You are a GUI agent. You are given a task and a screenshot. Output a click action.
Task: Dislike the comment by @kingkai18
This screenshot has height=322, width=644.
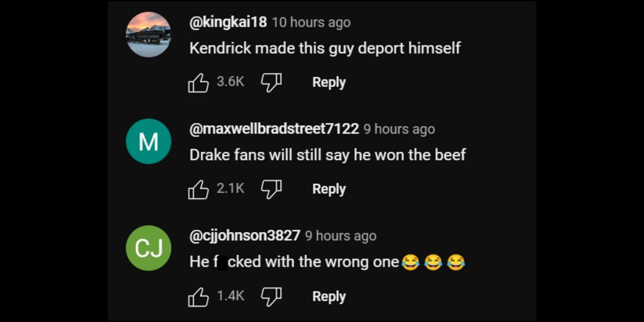(x=271, y=83)
